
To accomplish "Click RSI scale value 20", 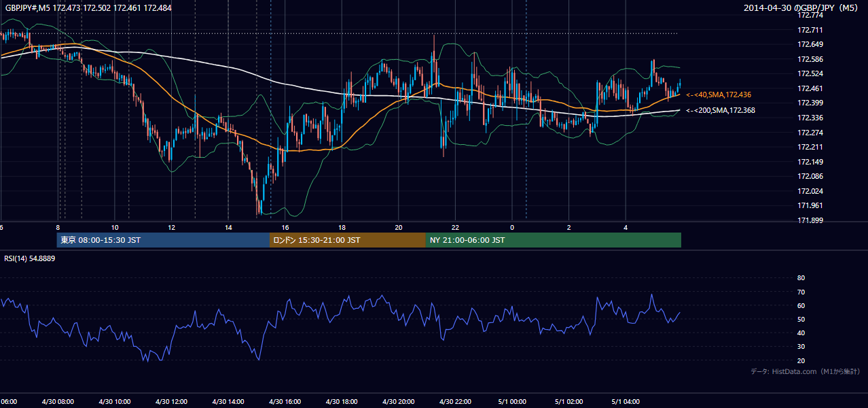I will [x=801, y=360].
